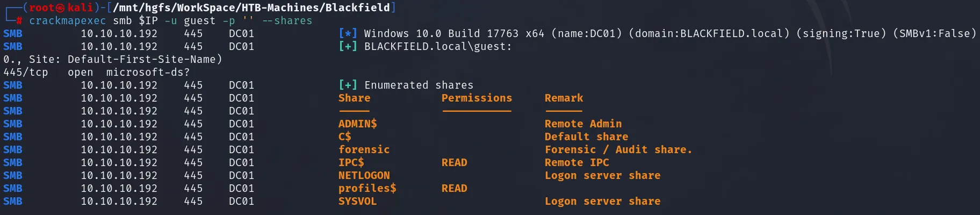Click the $IP variable in command
This screenshot has width=980, height=215.
pos(148,21)
